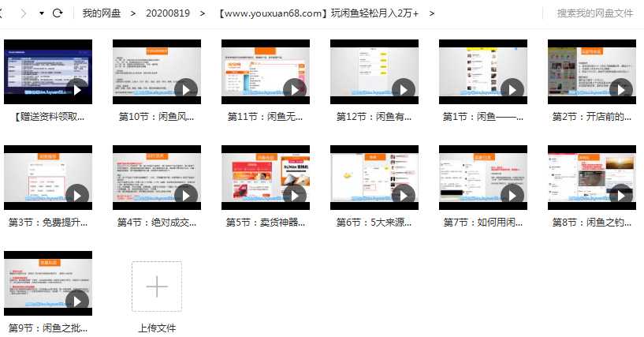
Task: Click the refresh icon in navigation bar
Action: click(x=58, y=13)
